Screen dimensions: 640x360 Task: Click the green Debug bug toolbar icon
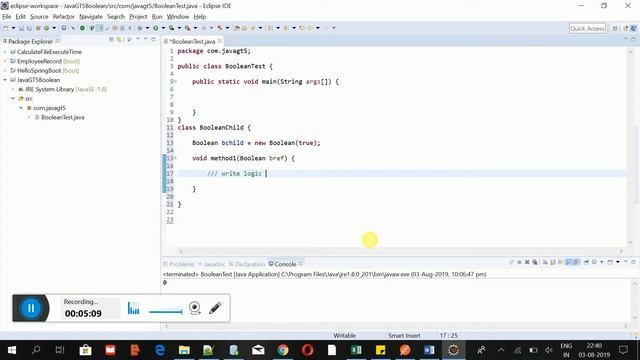(x=140, y=28)
